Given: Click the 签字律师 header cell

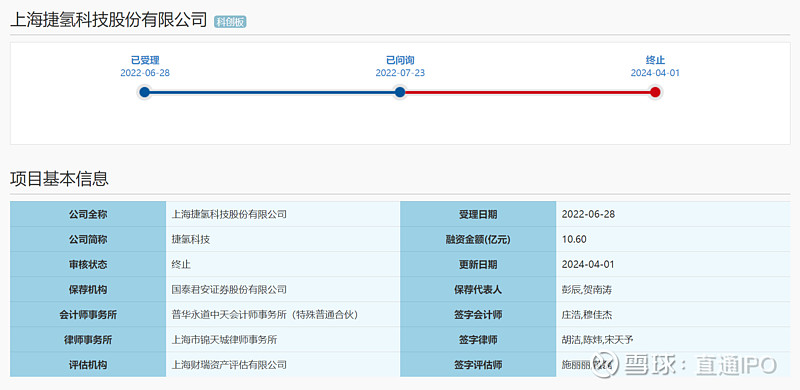Looking at the screenshot, I should point(478,339).
